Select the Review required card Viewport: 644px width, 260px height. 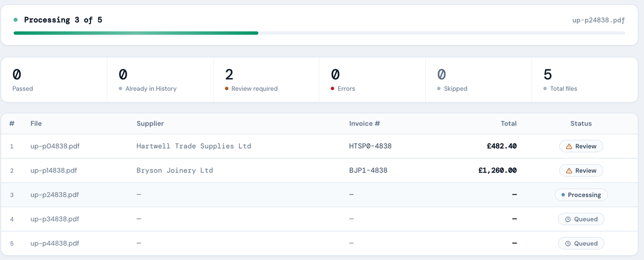tap(266, 80)
